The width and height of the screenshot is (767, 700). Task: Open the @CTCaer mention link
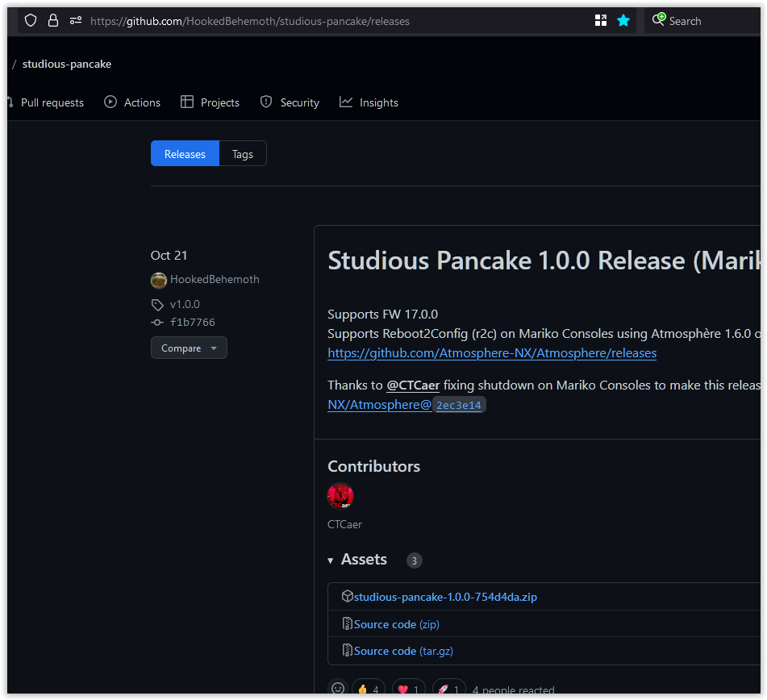point(413,385)
